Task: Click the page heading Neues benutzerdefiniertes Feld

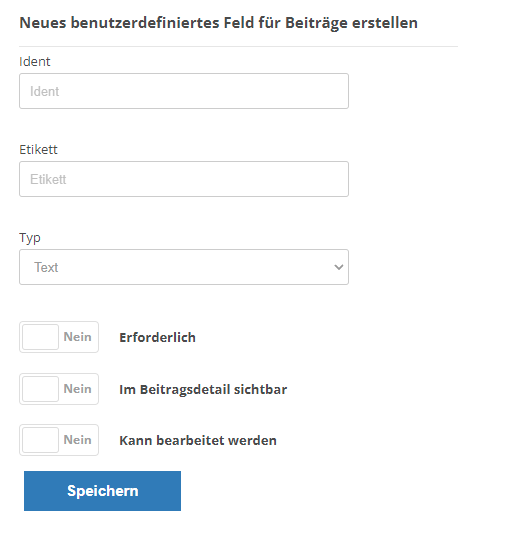Action: click(218, 23)
